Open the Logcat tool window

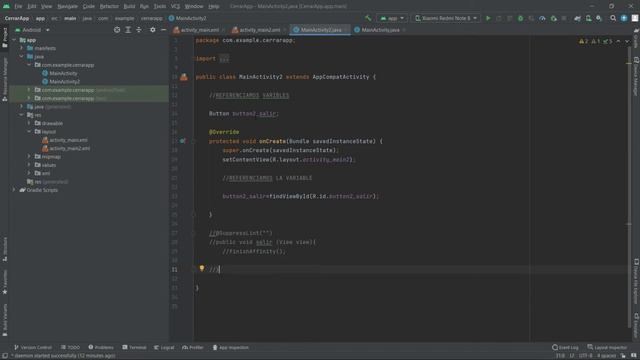pos(164,347)
